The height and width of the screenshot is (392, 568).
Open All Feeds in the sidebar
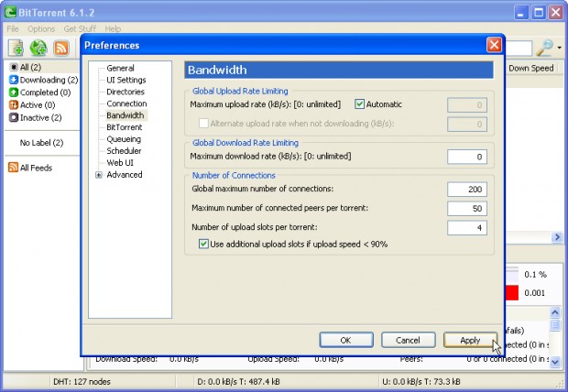[30, 168]
